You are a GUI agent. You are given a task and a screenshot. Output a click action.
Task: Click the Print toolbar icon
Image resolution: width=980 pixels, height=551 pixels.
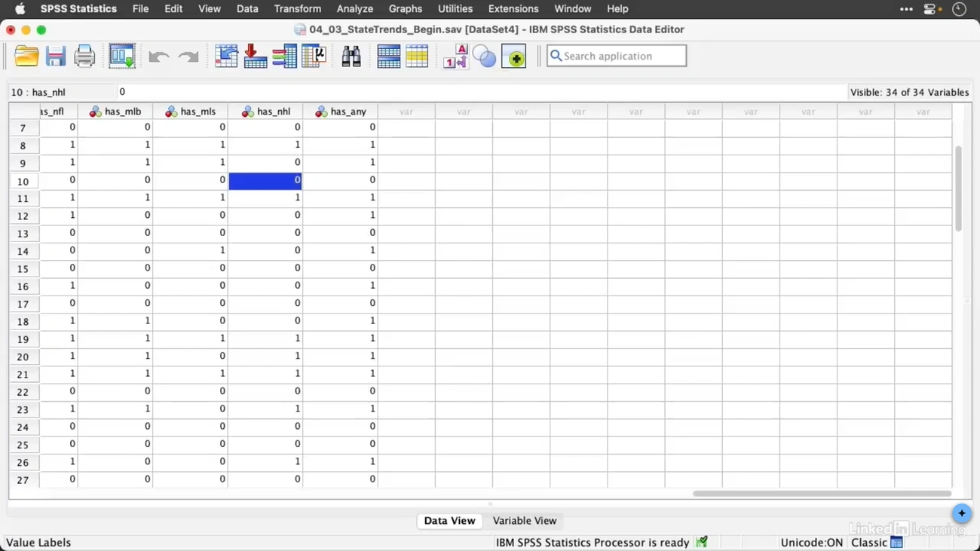pos(84,57)
